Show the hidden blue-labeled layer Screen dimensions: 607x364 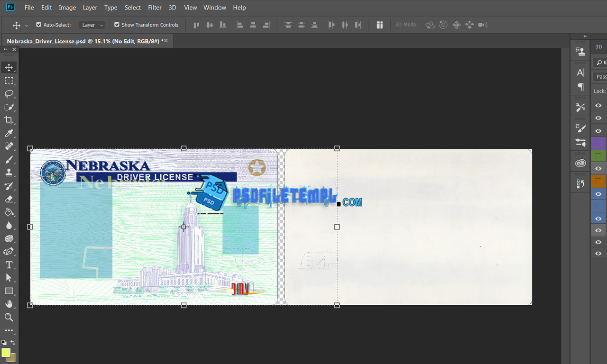pyautogui.click(x=598, y=206)
